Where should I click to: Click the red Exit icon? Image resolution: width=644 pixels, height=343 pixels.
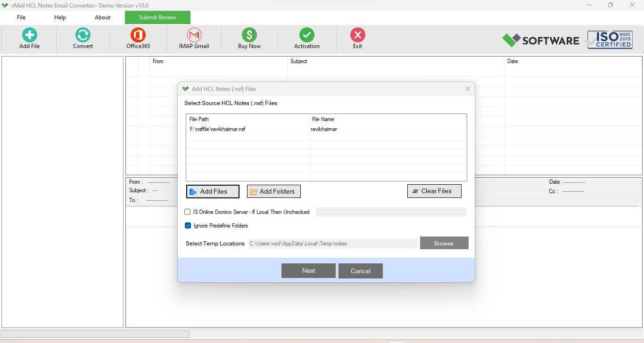[x=358, y=35]
